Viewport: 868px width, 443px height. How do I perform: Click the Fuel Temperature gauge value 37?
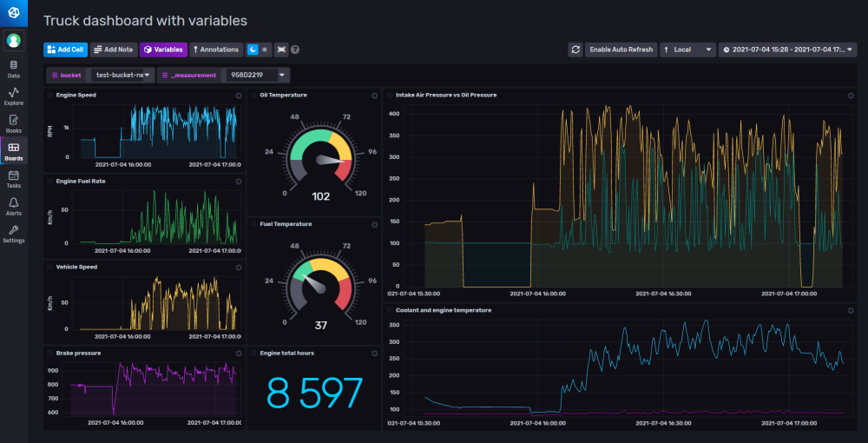point(321,325)
